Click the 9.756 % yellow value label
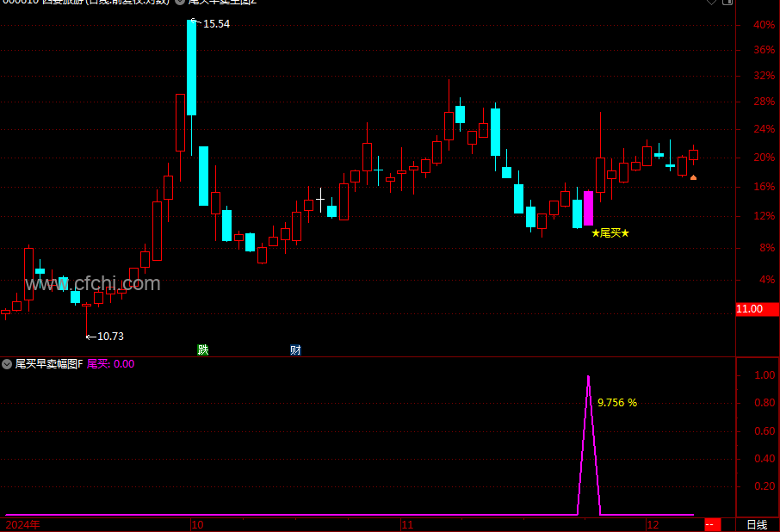780x532 pixels. [x=616, y=403]
